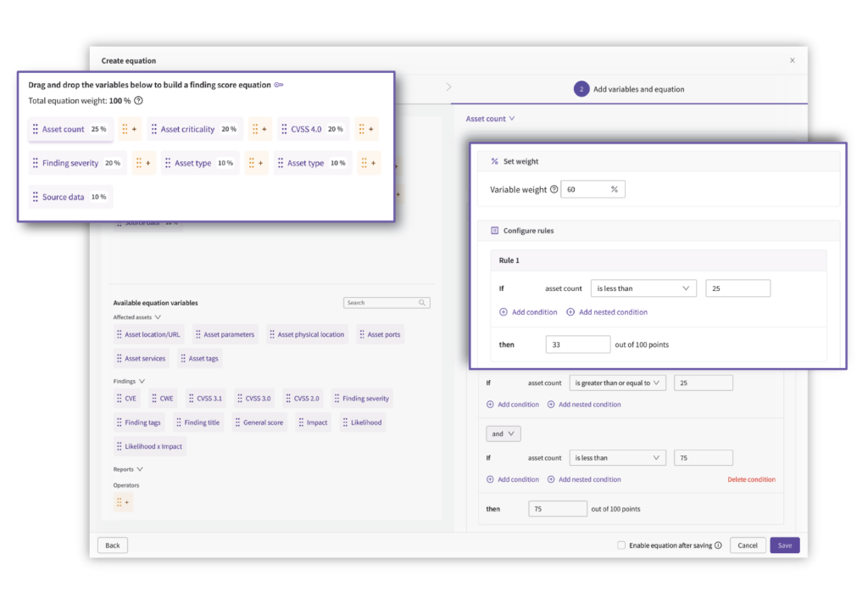Focus the variables Search field
868x604 pixels.
coord(387,303)
